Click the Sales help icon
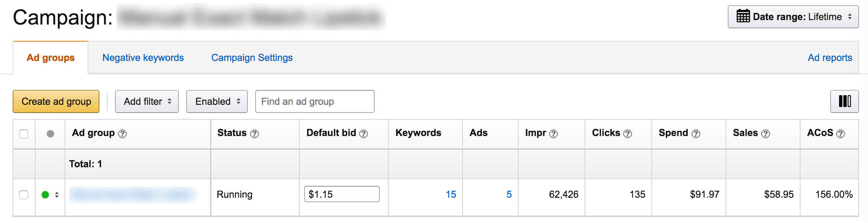This screenshot has width=868, height=223. coord(766,134)
